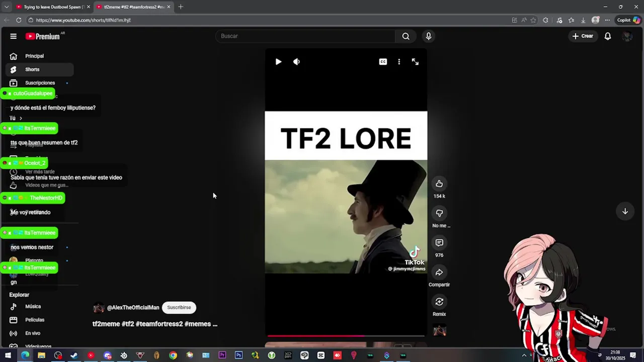This screenshot has height=362, width=644.
Task: Select Shorts in the sidebar
Action: click(x=39, y=69)
